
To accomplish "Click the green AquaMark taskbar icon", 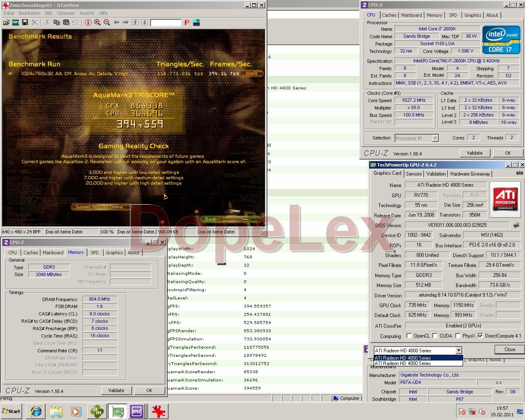I will pyautogui.click(x=98, y=411).
